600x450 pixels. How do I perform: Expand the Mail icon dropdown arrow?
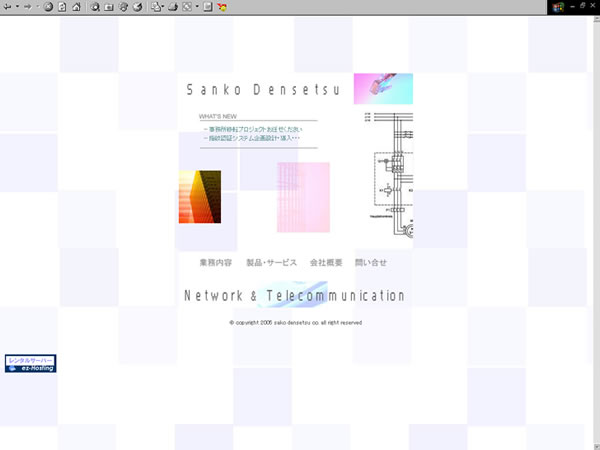pos(163,7)
